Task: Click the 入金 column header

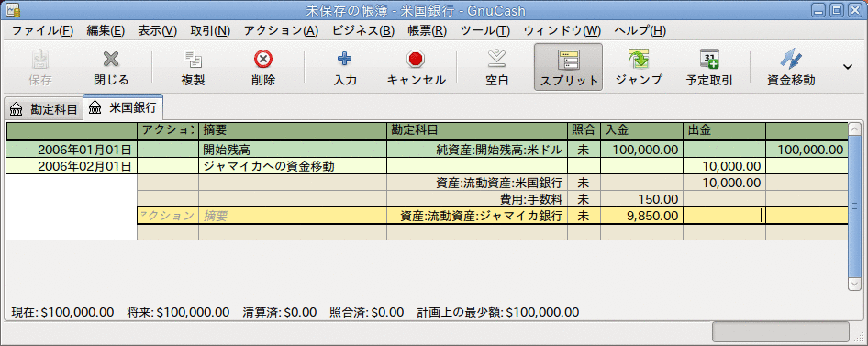Action: tap(641, 130)
